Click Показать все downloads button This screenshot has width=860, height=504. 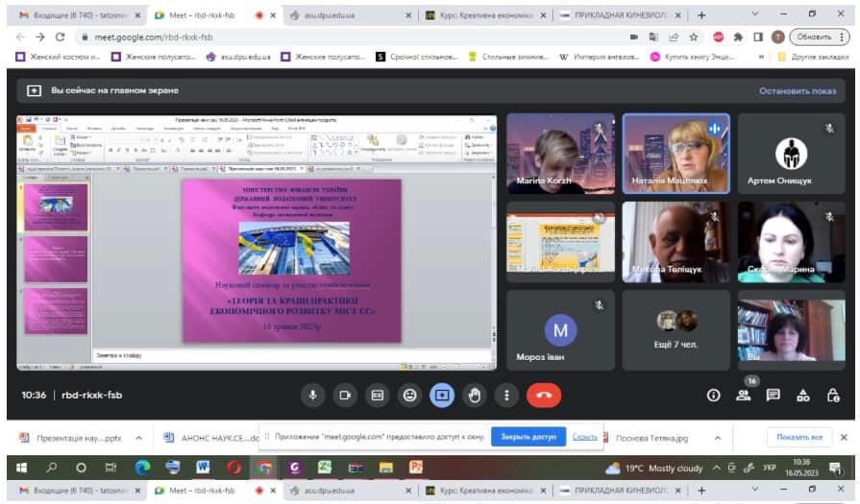(799, 437)
